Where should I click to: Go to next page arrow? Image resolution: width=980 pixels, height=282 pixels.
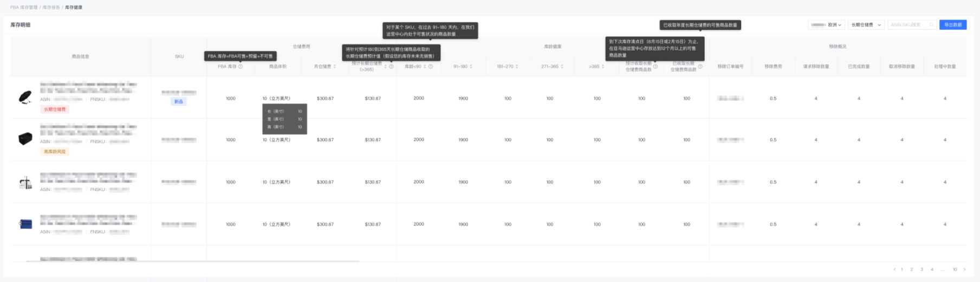click(965, 270)
